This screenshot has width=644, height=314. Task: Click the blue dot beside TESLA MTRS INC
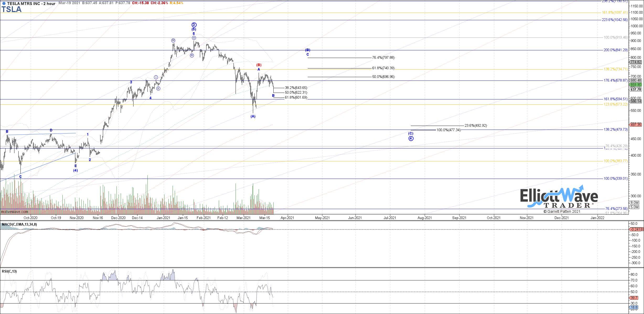click(x=4, y=4)
